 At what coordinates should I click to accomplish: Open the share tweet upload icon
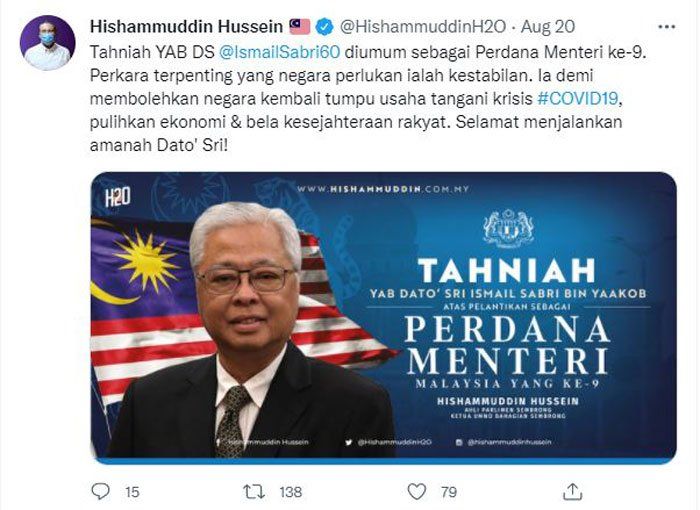[x=572, y=491]
